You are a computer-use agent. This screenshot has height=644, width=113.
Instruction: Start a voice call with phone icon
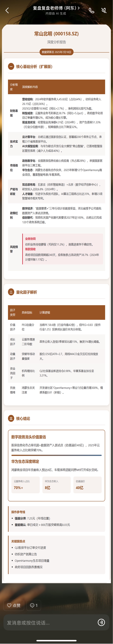[x=92, y=10]
